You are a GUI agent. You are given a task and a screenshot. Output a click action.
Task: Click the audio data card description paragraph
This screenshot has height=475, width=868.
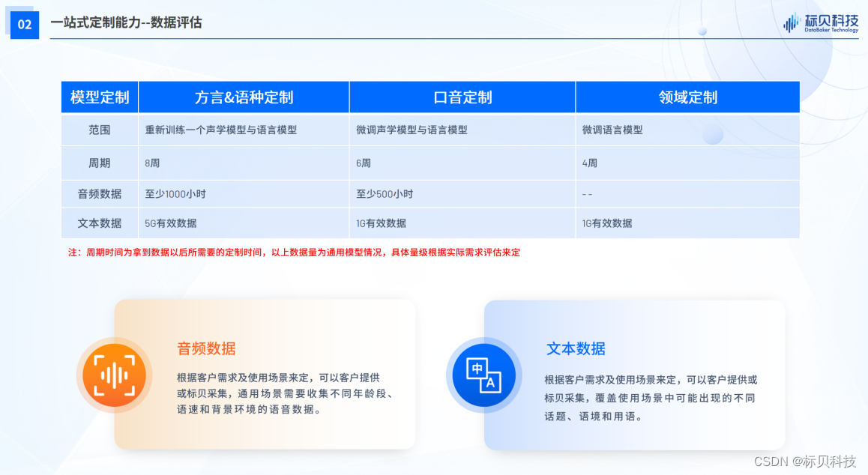[x=285, y=393]
